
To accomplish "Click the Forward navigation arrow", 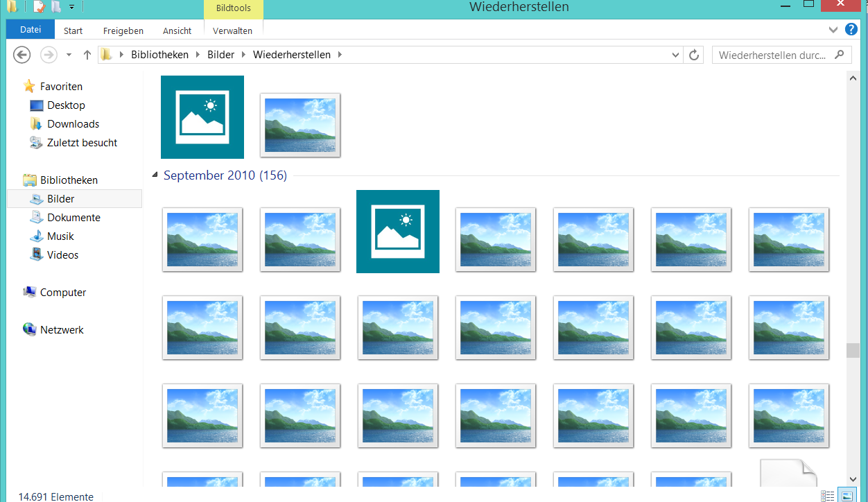I will (x=49, y=55).
